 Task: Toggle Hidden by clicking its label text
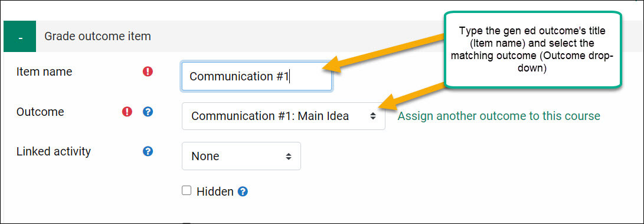pyautogui.click(x=215, y=191)
